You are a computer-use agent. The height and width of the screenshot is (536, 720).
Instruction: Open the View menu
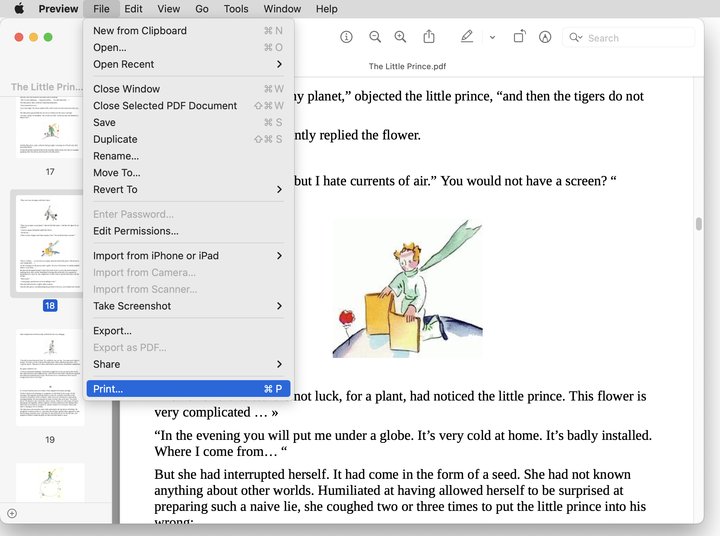click(169, 9)
